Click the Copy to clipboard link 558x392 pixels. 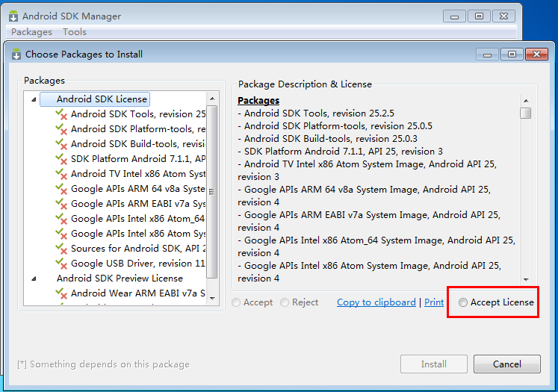point(376,302)
